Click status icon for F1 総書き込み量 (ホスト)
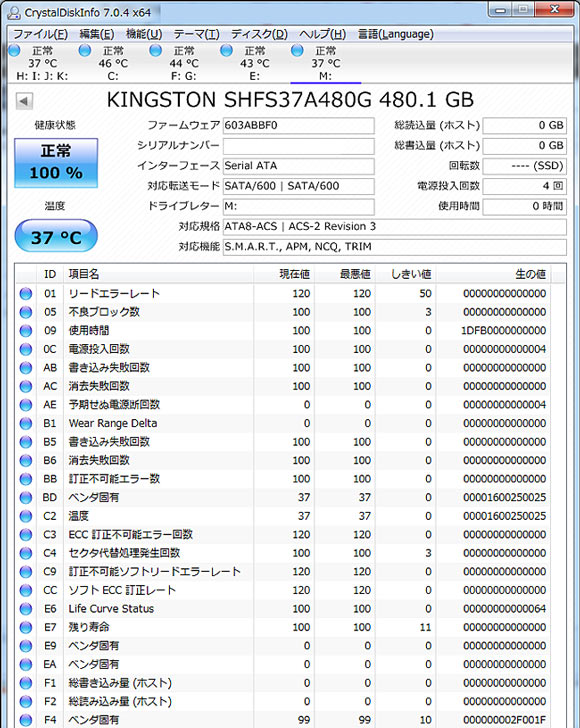The image size is (580, 728). coord(26,683)
